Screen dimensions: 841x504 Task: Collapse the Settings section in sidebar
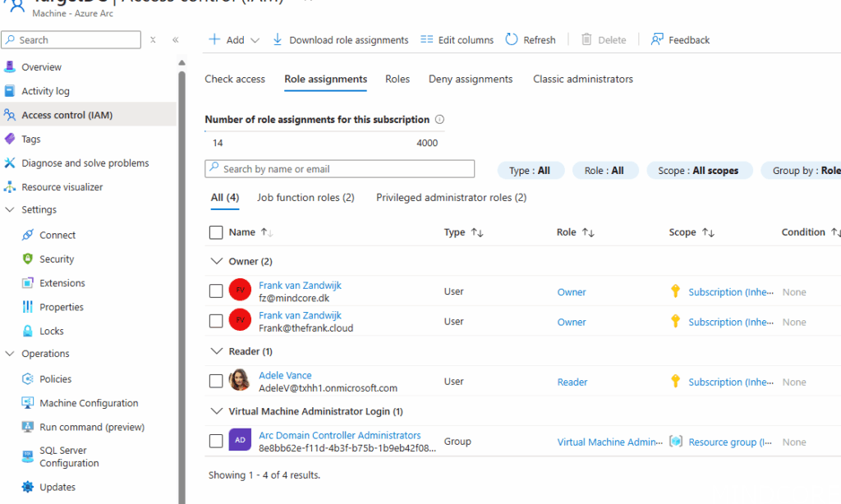(10, 210)
